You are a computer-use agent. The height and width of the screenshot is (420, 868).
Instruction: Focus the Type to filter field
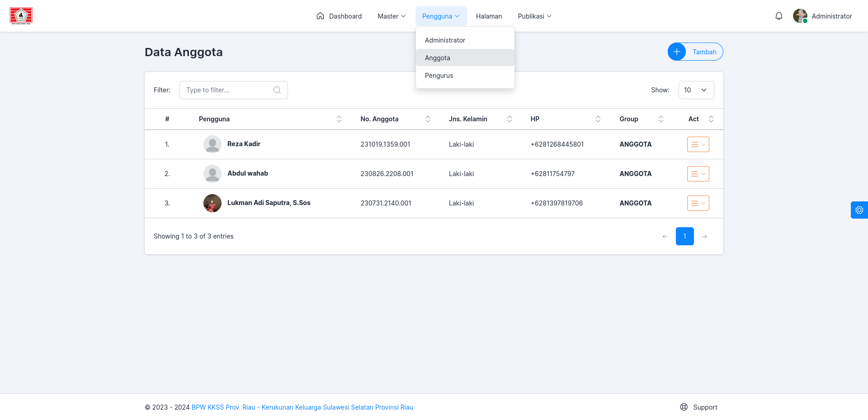(234, 90)
